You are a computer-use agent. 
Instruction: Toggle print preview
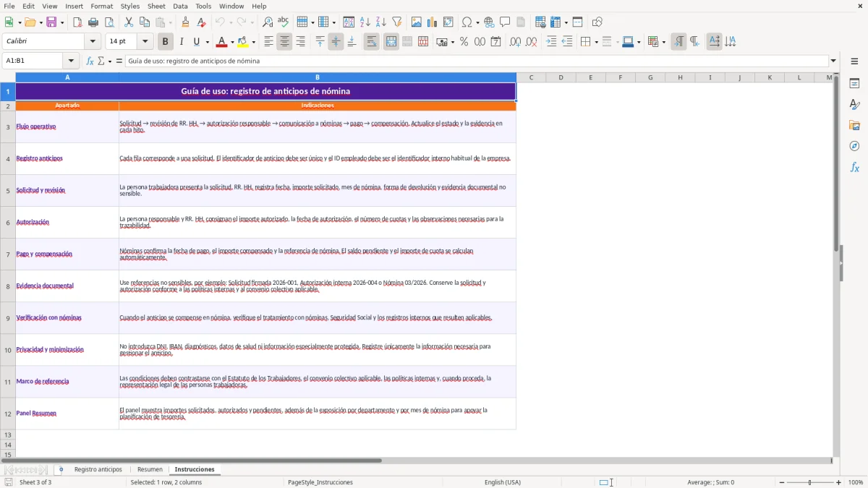109,22
